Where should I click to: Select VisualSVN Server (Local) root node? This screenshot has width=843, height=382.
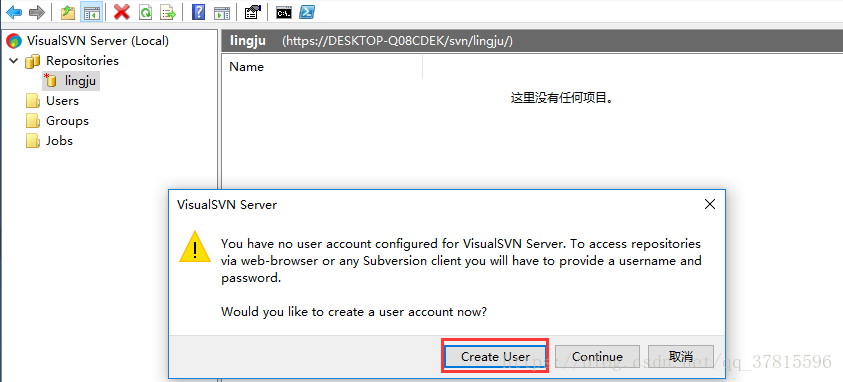coord(97,41)
